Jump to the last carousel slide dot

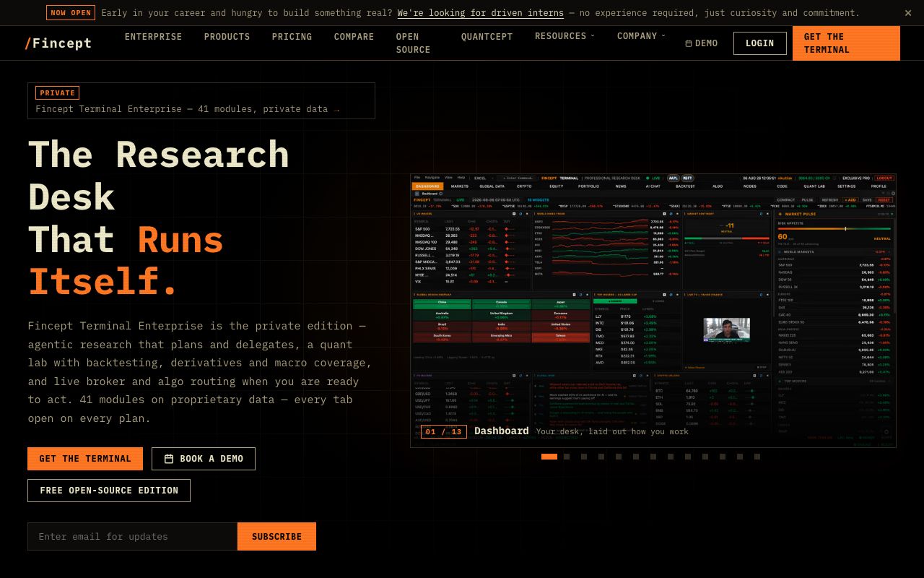click(757, 457)
